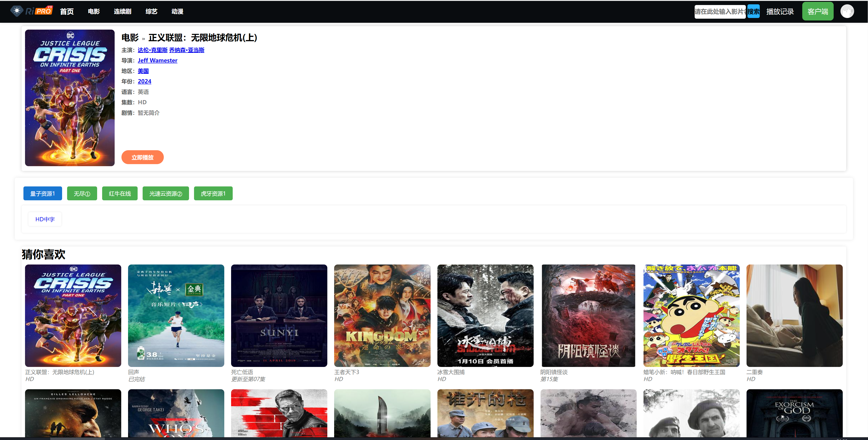
Task: Click title text 正义联盟：无限地球危机(上) below poster
Action: [60, 372]
